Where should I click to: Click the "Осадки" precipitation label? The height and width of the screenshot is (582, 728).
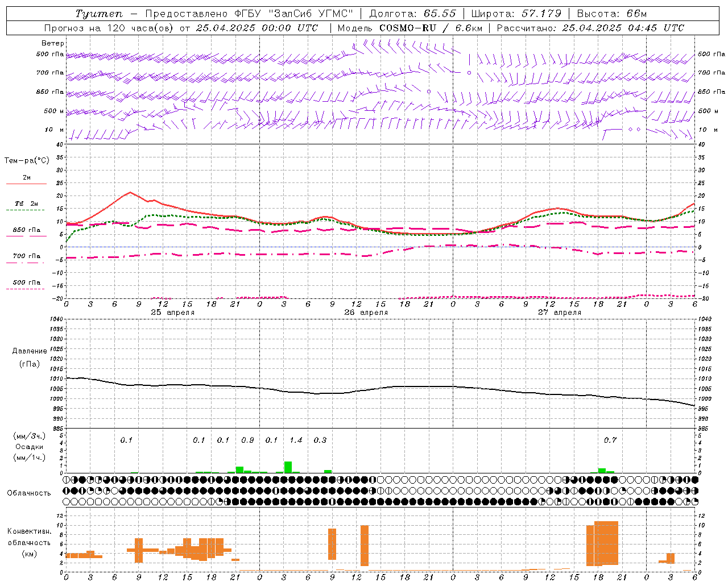tap(30, 447)
